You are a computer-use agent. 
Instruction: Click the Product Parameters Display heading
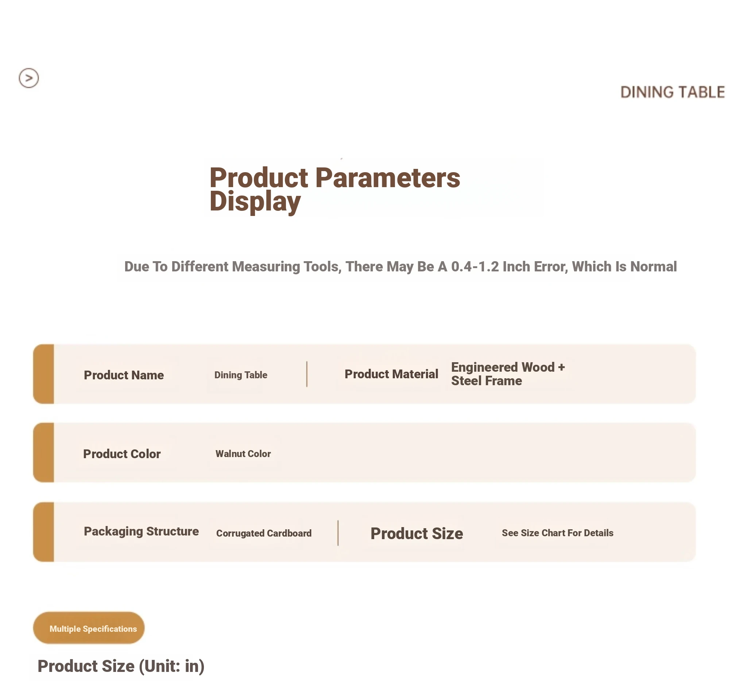click(x=334, y=189)
